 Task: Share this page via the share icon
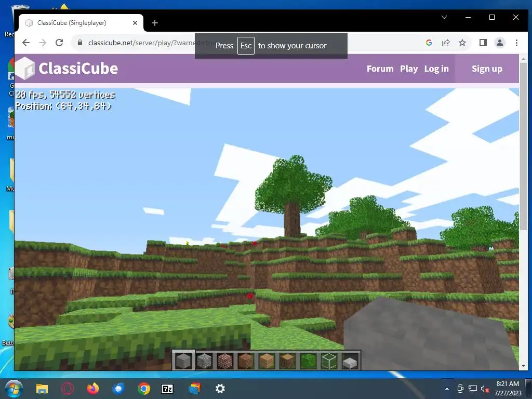[x=445, y=43]
